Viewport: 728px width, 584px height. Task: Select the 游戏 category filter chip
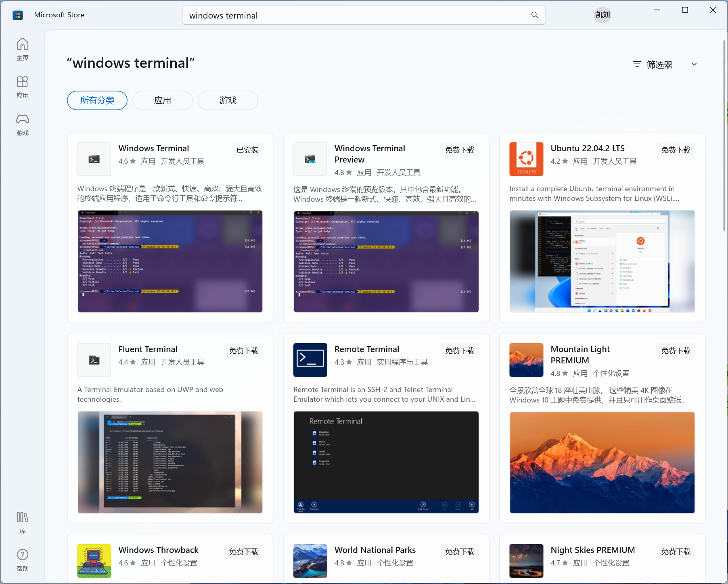[x=228, y=100]
